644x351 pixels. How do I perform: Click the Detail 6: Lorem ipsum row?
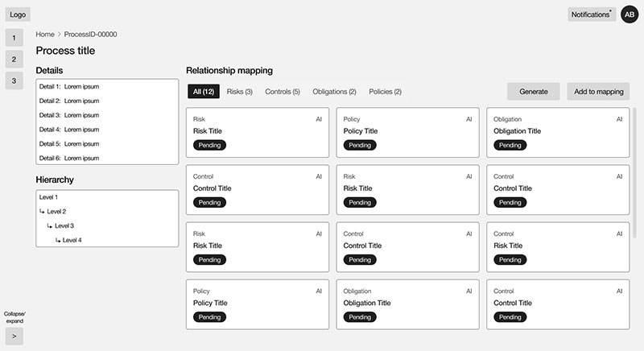point(107,158)
